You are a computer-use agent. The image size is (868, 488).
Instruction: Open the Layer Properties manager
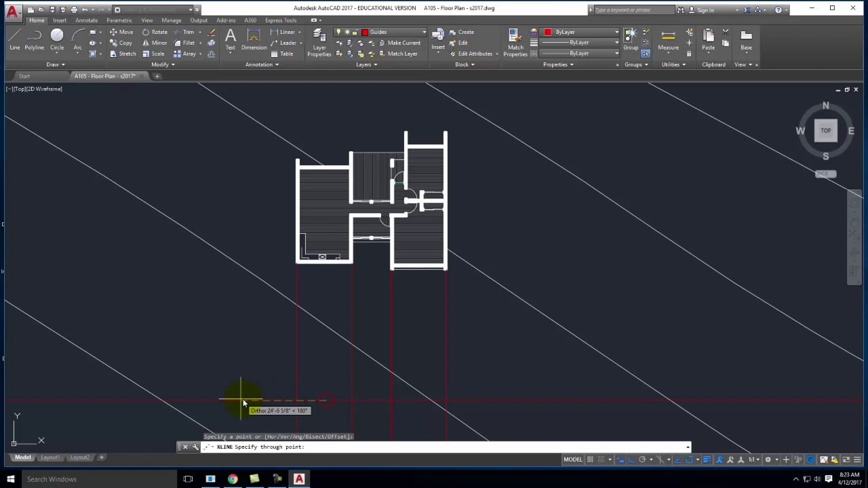pyautogui.click(x=319, y=42)
